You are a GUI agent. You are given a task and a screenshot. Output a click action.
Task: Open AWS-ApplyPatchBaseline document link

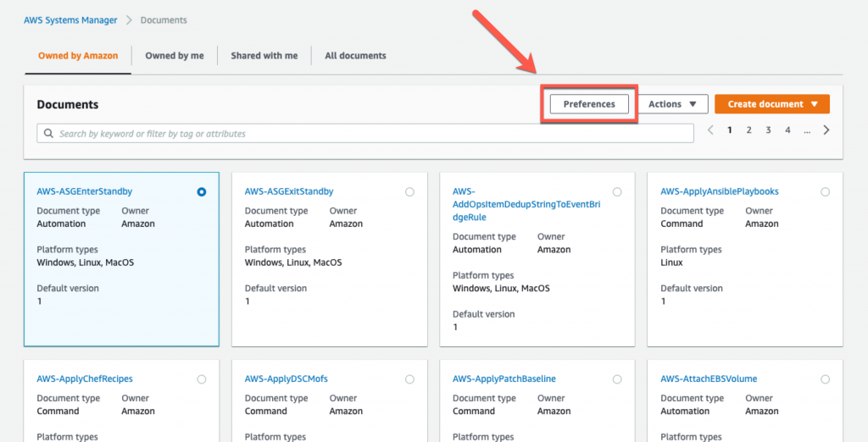tap(504, 379)
